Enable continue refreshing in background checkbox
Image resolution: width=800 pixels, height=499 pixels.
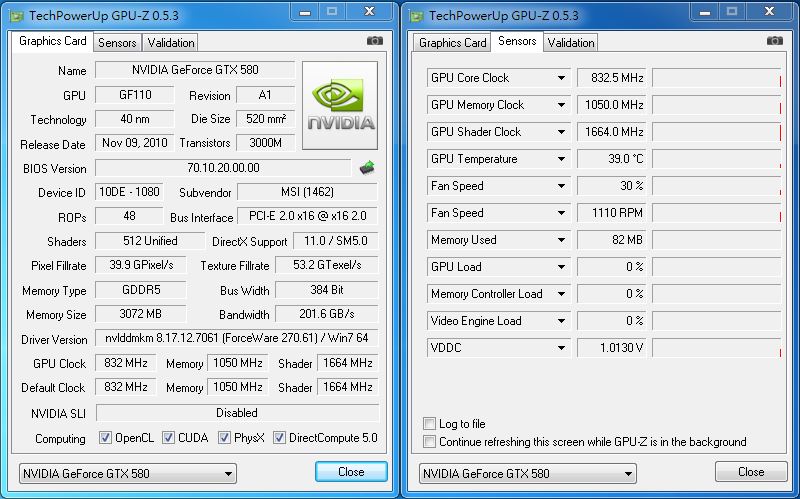(x=430, y=441)
